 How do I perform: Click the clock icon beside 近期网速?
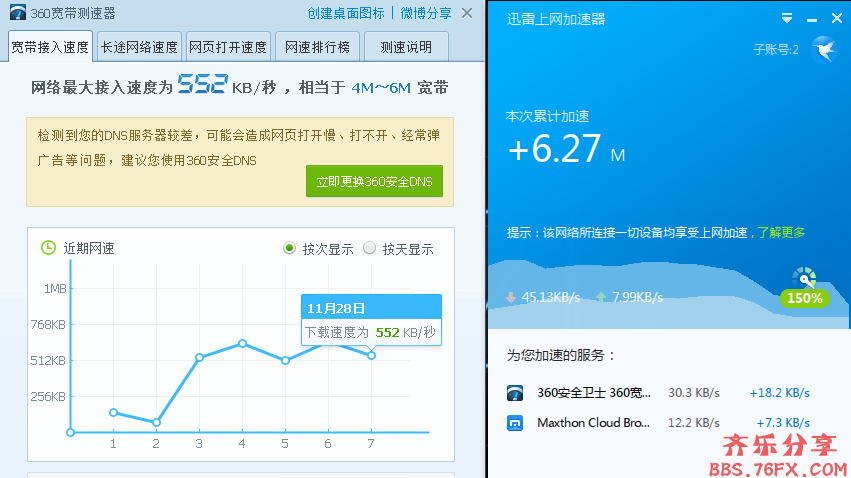tap(48, 248)
